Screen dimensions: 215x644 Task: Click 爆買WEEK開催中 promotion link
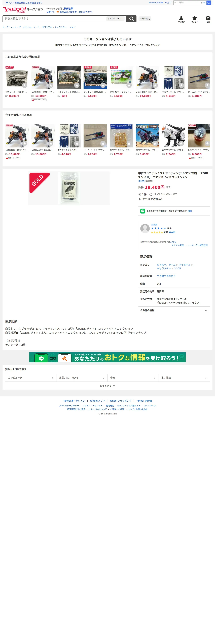(x=76, y=12)
